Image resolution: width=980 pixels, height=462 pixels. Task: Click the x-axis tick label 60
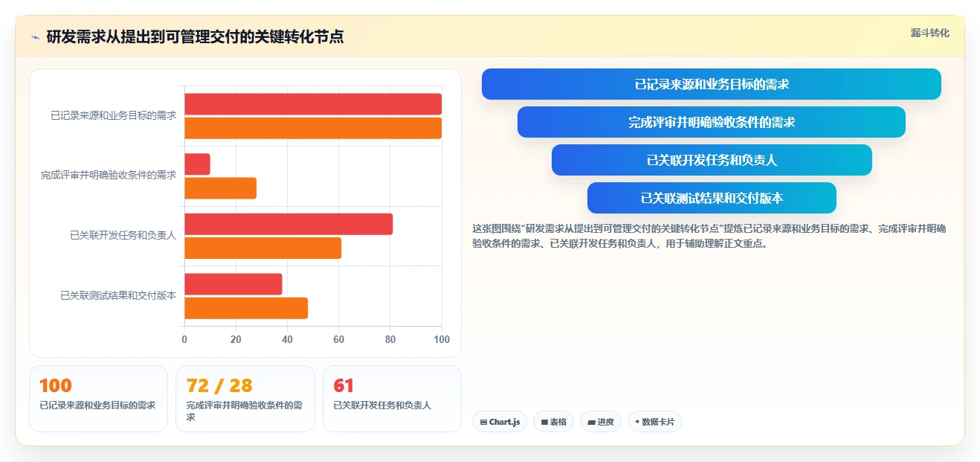339,339
